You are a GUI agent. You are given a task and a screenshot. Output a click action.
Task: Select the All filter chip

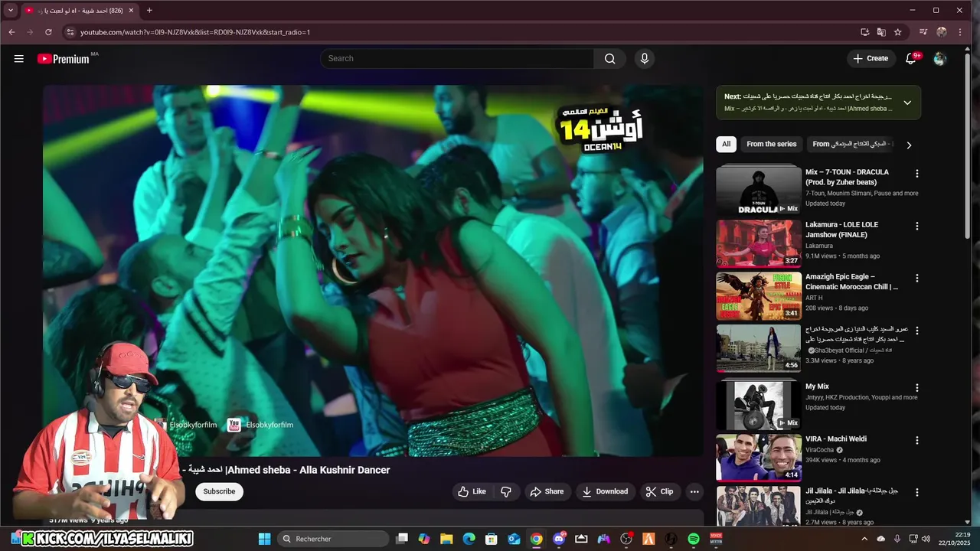(726, 144)
